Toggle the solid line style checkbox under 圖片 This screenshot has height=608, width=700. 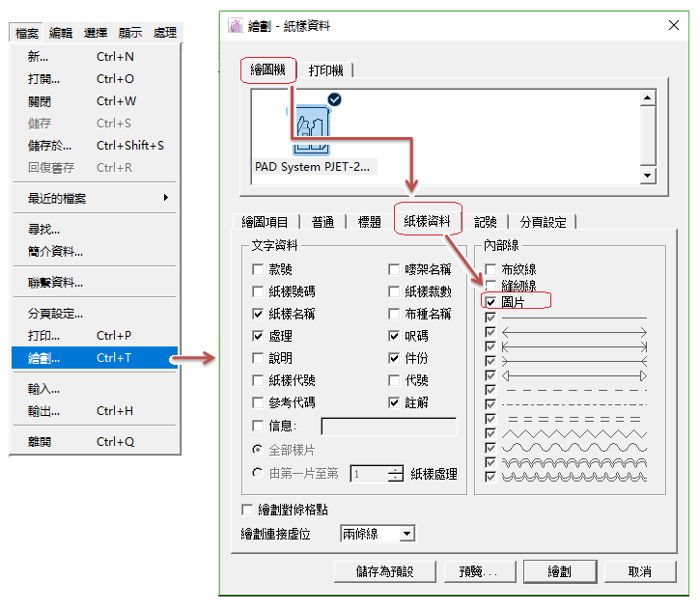tap(491, 318)
